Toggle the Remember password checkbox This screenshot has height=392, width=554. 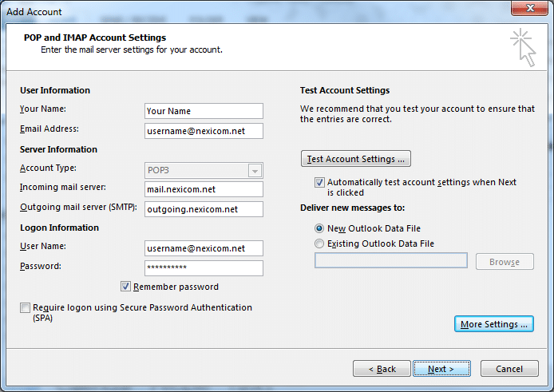pos(125,287)
